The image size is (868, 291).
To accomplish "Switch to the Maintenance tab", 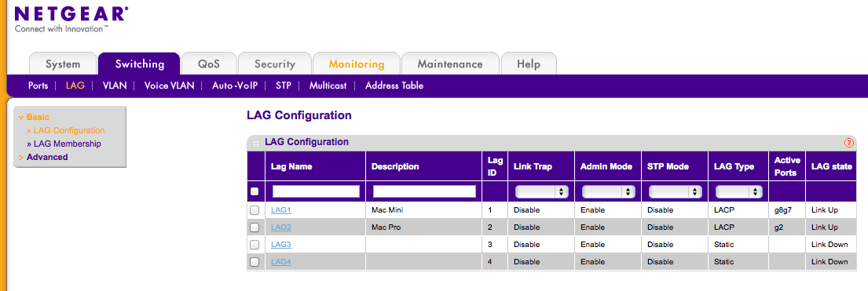I will coord(450,64).
